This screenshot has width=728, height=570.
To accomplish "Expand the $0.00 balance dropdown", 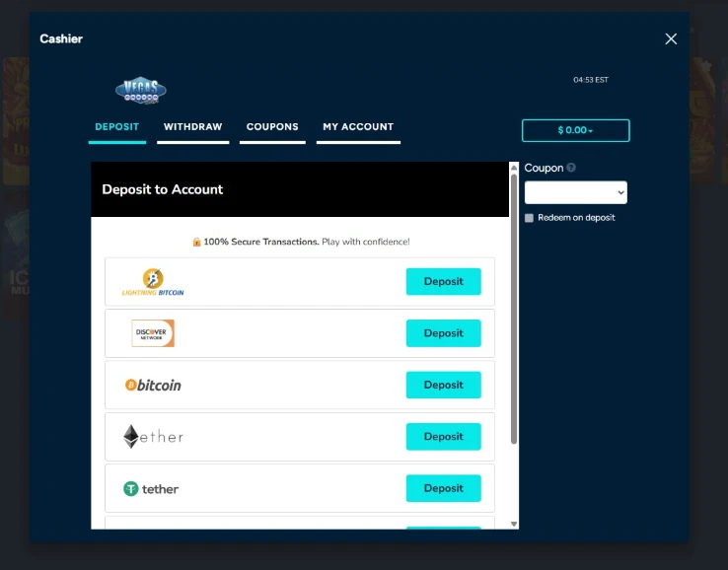I will pos(576,130).
